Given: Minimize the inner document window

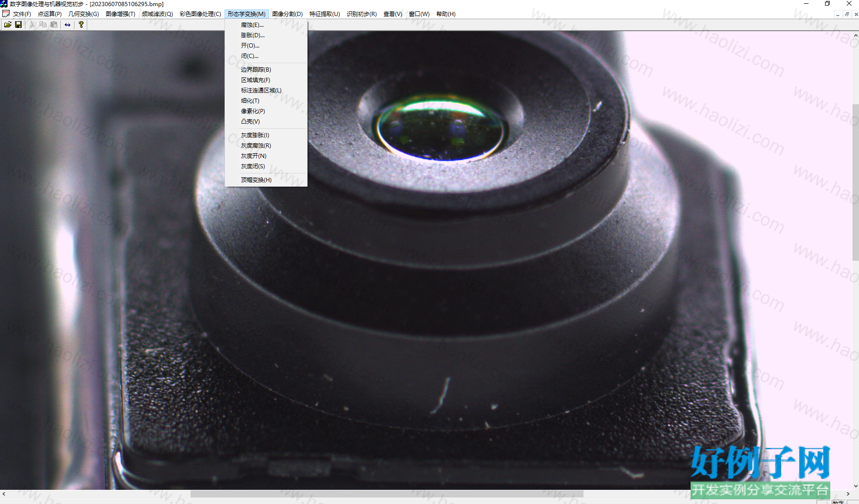Looking at the screenshot, I should (838, 14).
